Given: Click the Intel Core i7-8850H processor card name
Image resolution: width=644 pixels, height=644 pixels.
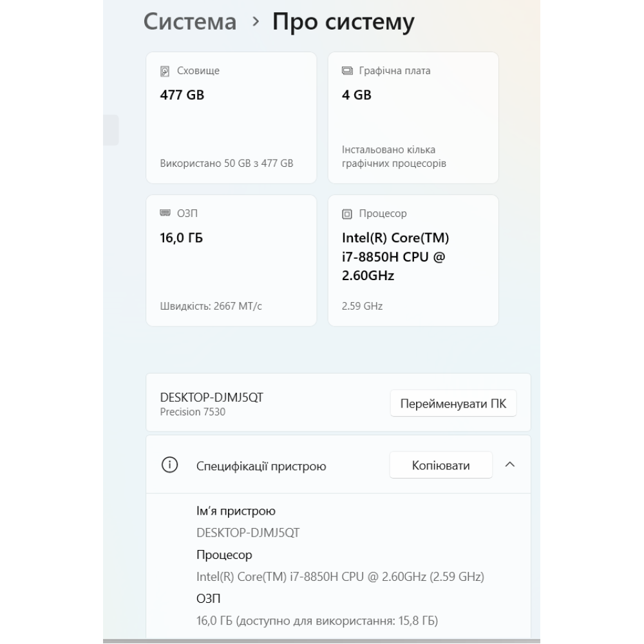Looking at the screenshot, I should [395, 257].
